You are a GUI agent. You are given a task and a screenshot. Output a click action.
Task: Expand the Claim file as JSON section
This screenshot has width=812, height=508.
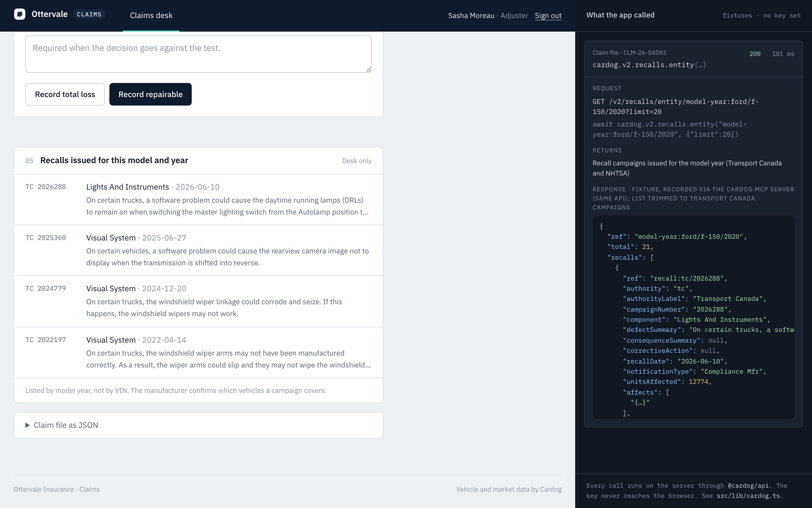(x=198, y=425)
